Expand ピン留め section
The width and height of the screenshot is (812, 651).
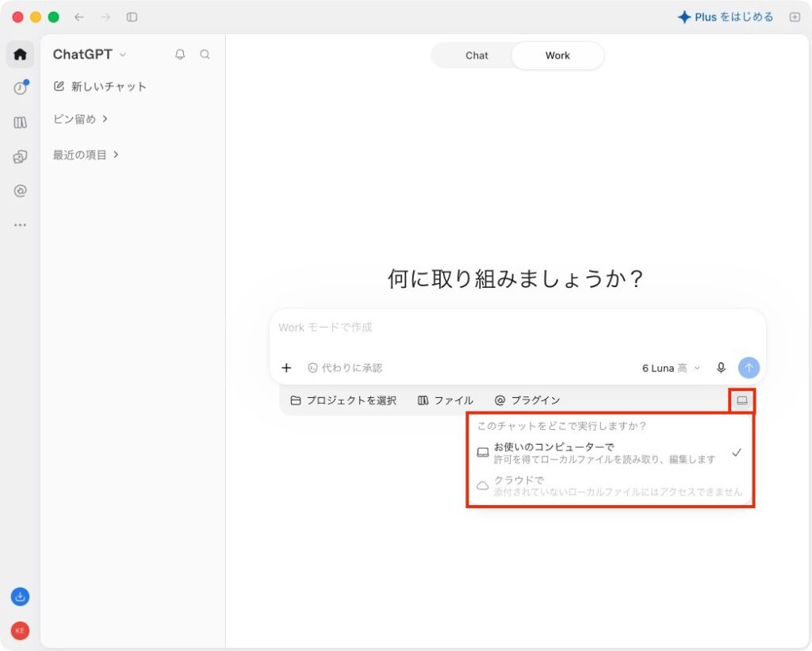tap(80, 119)
